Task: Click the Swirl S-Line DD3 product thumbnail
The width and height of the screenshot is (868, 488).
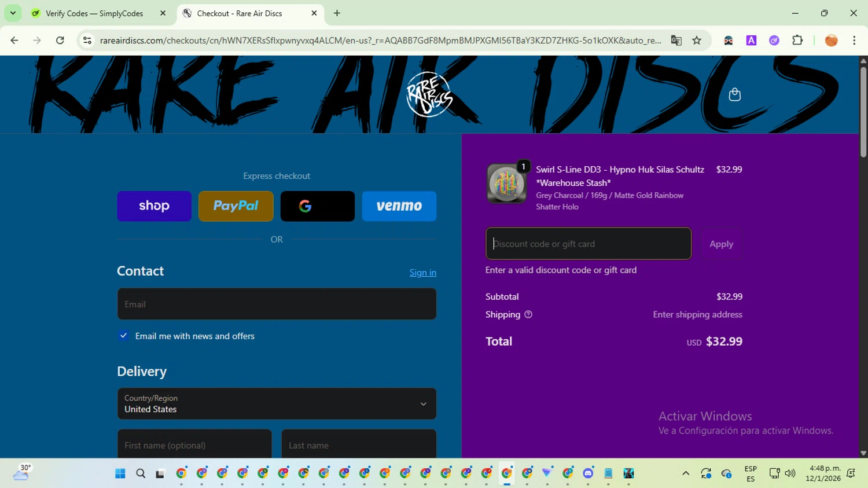Action: point(506,183)
